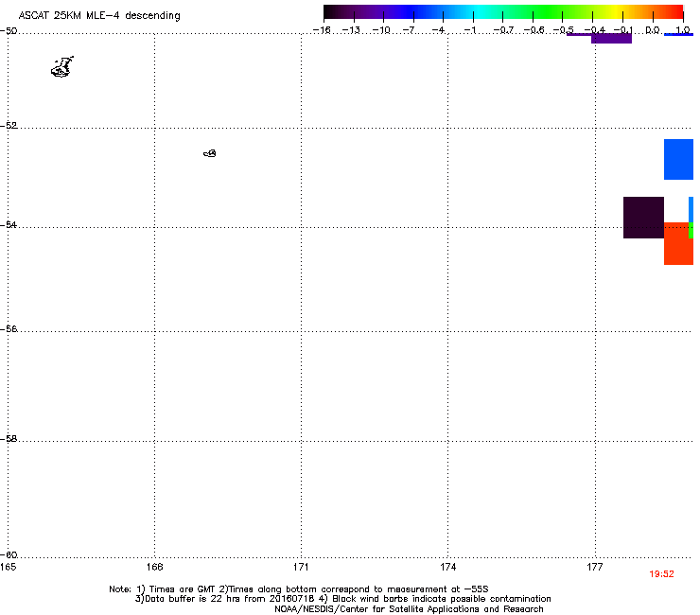The width and height of the screenshot is (700, 615).
Task: Click the large red data square
Action: pos(678,243)
